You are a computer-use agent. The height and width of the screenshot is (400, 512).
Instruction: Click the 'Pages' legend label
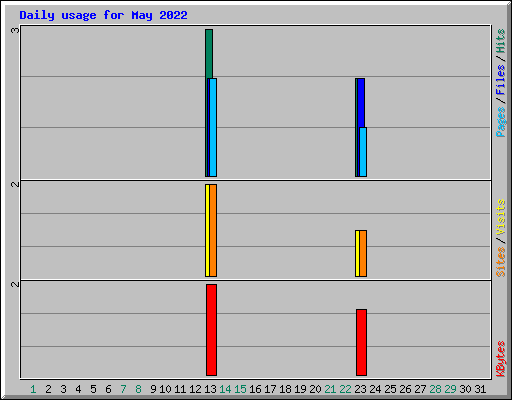[x=501, y=122]
